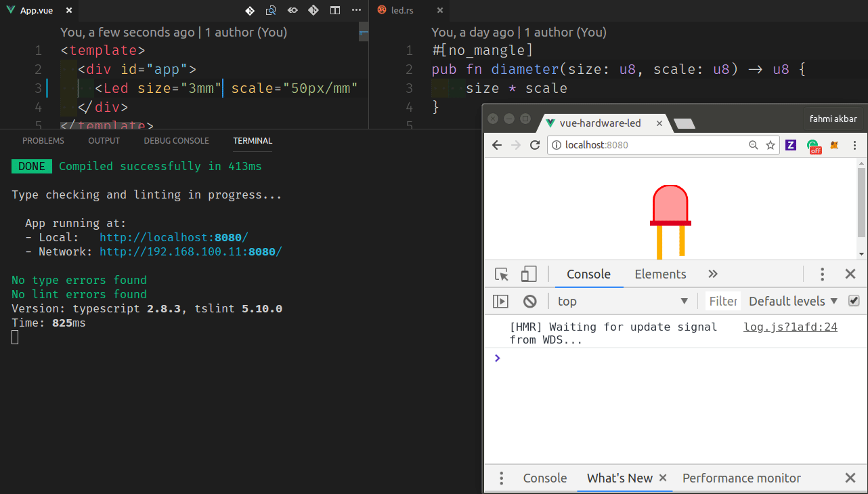Viewport: 868px width, 494px height.
Task: Click the browser page vertical scrollbar
Action: 861,203
